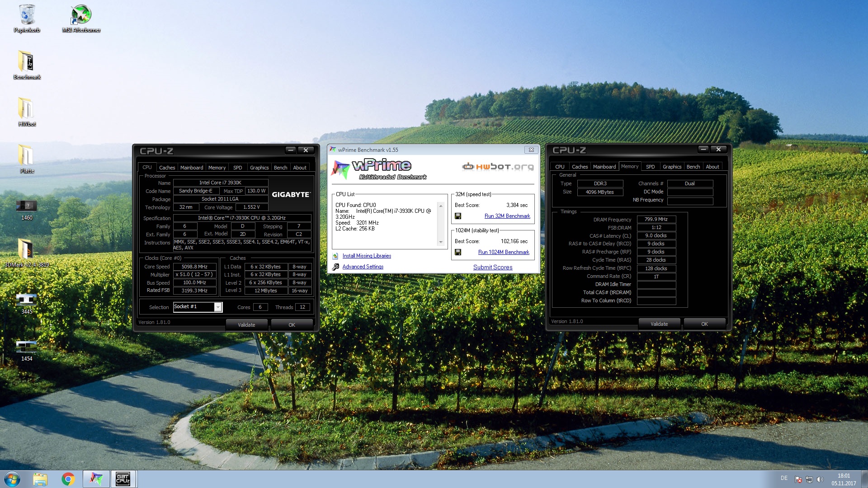
Task: Open the Socket #1 selection dropdown
Action: (218, 307)
